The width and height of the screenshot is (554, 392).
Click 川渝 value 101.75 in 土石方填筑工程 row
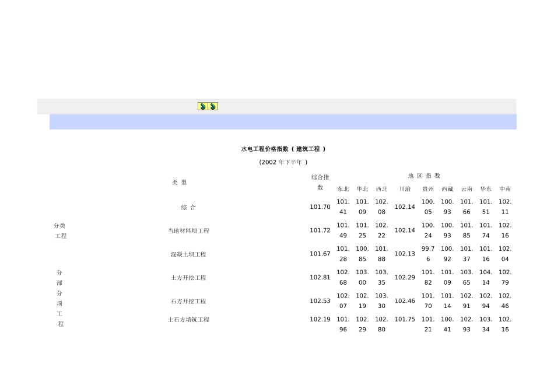(x=405, y=319)
